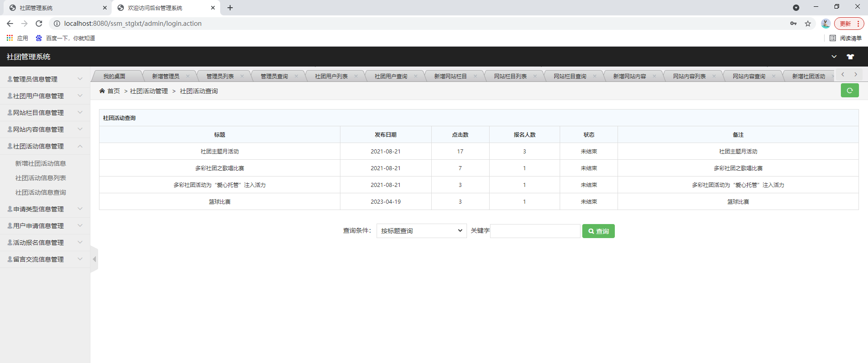The image size is (868, 363).
Task: Expand 网站栏目信息管理 menu
Action: pos(45,112)
